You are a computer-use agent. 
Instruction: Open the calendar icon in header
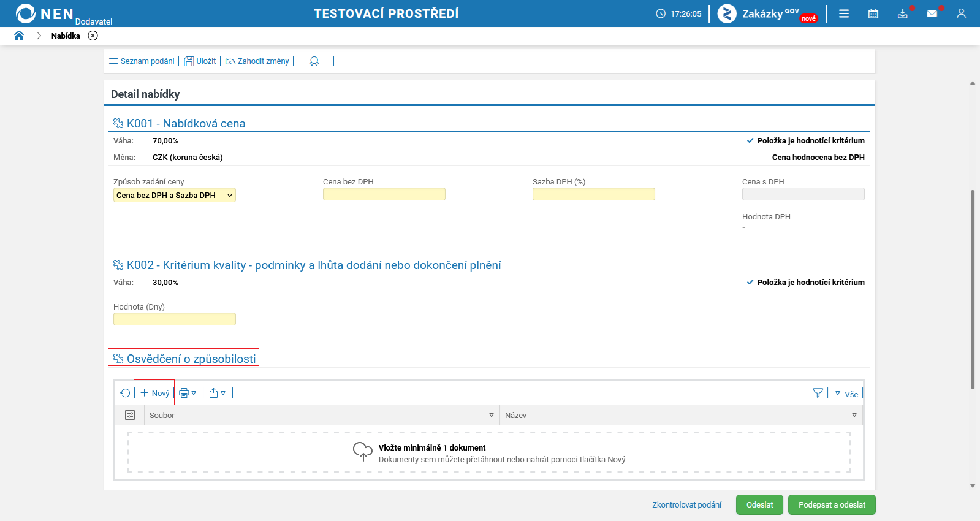coord(873,13)
